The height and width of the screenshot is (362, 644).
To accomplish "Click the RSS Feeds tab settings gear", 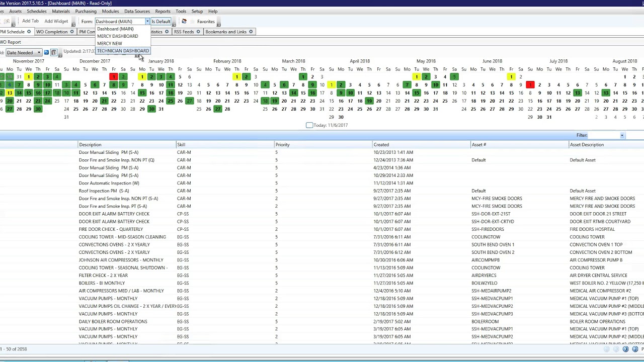I will click(198, 32).
